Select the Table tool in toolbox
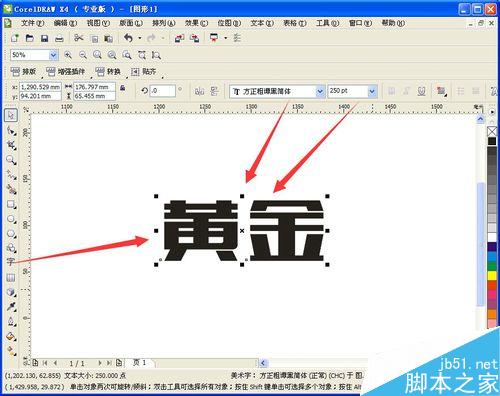The height and width of the screenshot is (396, 500). pos(11,277)
